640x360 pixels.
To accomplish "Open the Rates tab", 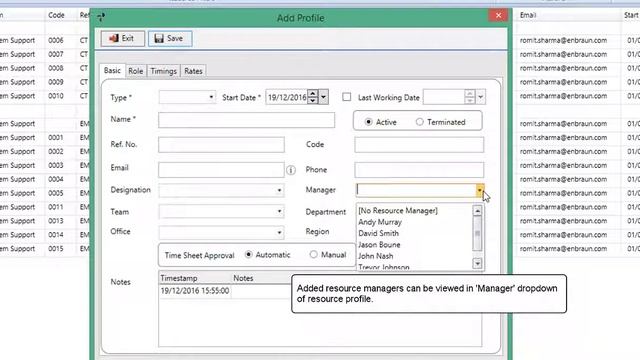I will click(x=193, y=71).
